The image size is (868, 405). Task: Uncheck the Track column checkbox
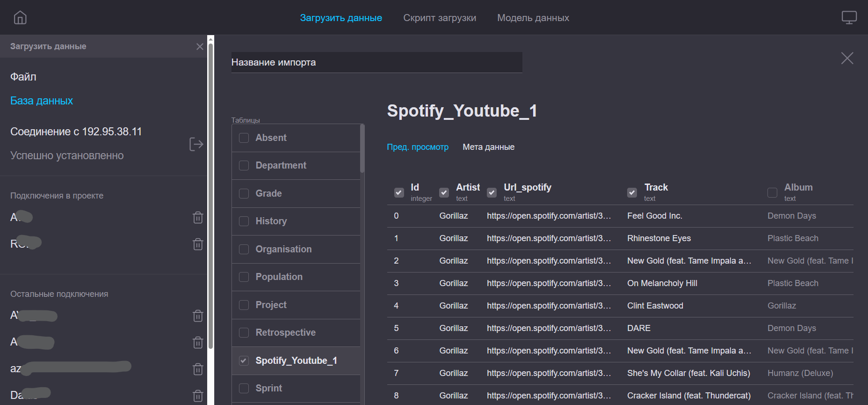[632, 192]
